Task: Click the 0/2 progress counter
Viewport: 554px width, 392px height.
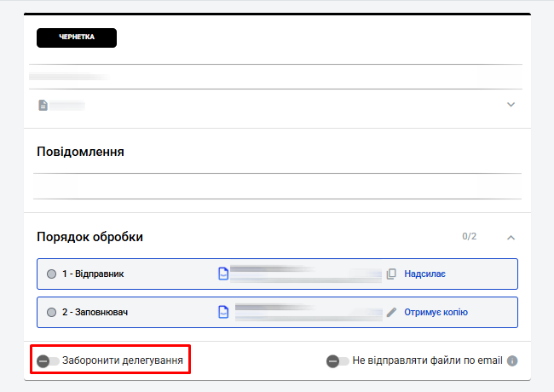Action: click(469, 236)
